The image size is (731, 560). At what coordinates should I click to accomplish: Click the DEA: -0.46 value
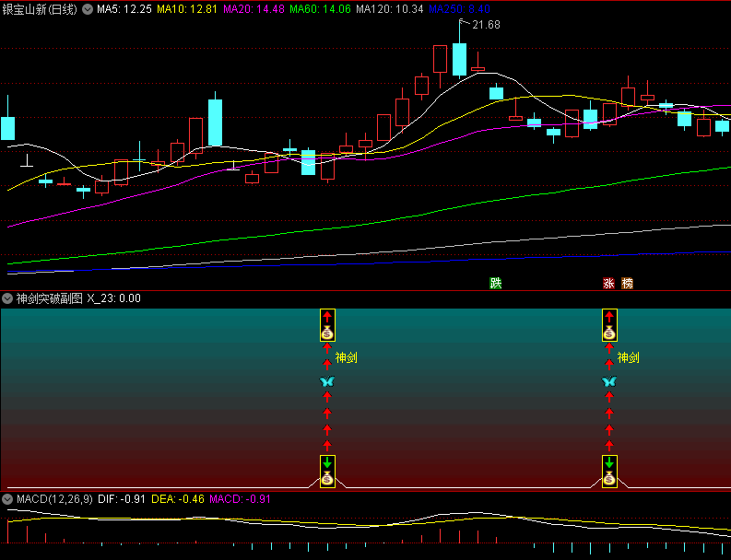[x=178, y=499]
